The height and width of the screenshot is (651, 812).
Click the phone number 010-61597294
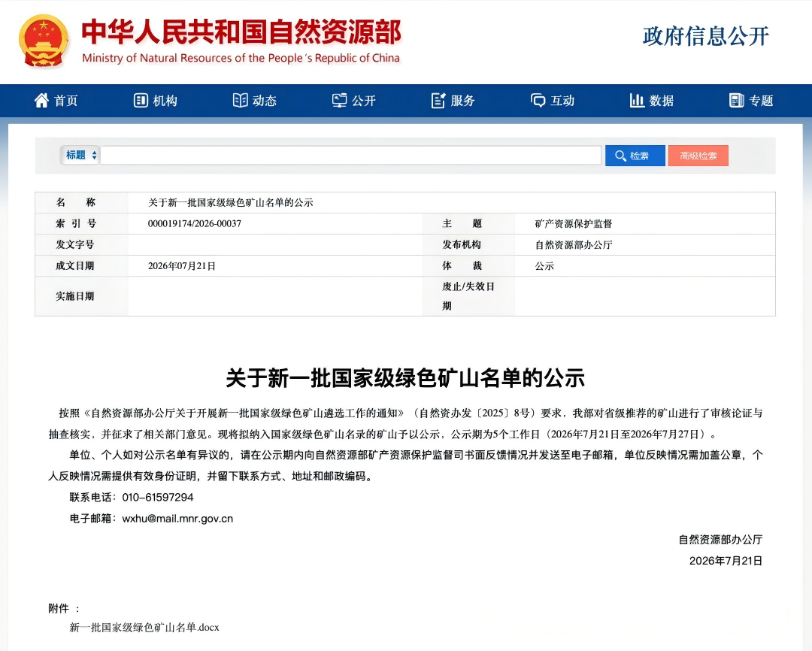pos(158,497)
